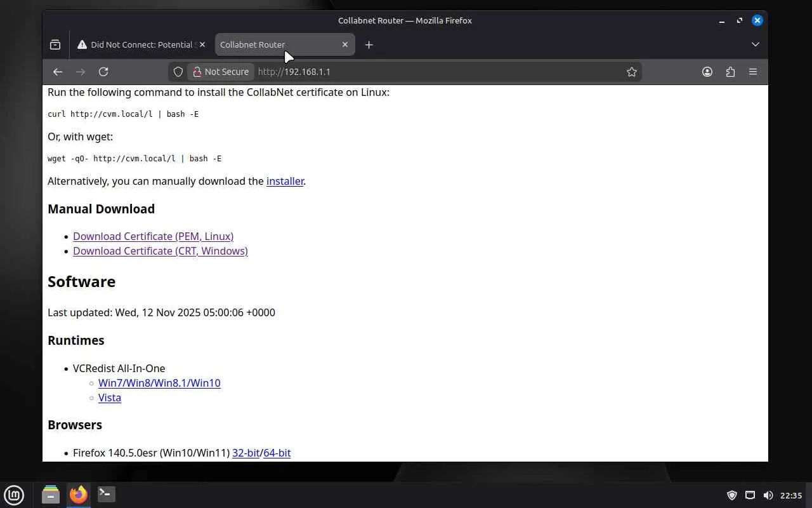Go back one page in Firefox

(58, 72)
